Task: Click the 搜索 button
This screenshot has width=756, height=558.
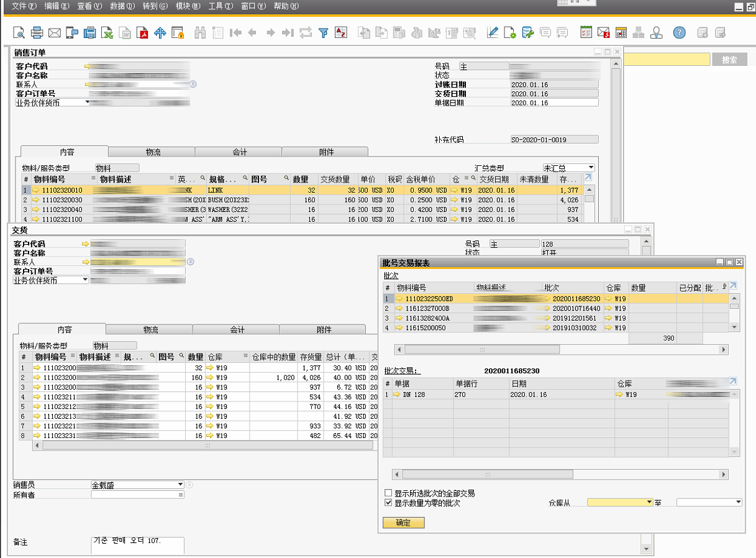Action: [730, 60]
